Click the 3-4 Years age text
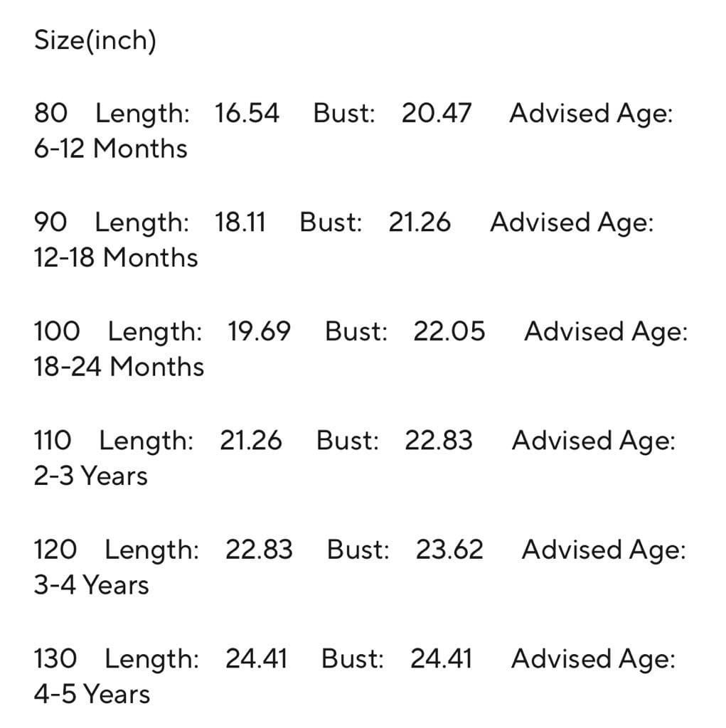Viewport: 726px width, 728px height. [91, 585]
